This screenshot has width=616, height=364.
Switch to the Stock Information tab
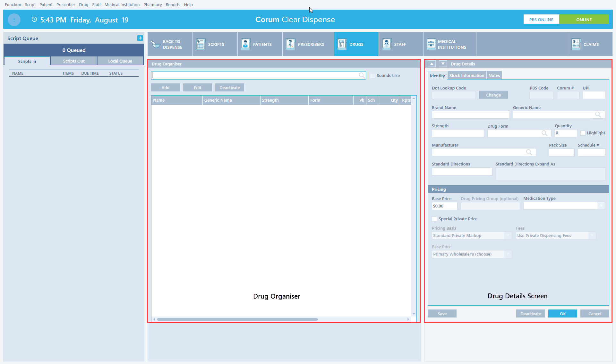click(466, 76)
